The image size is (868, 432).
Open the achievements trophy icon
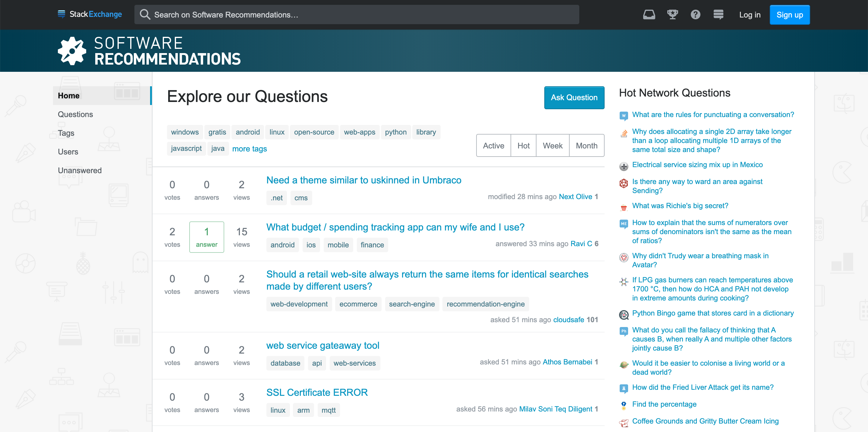point(672,14)
